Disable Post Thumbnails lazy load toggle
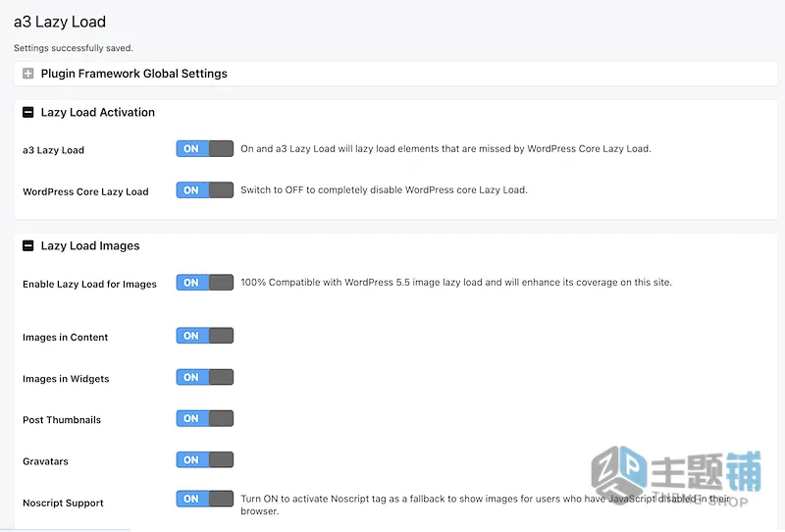785x532 pixels. point(205,418)
